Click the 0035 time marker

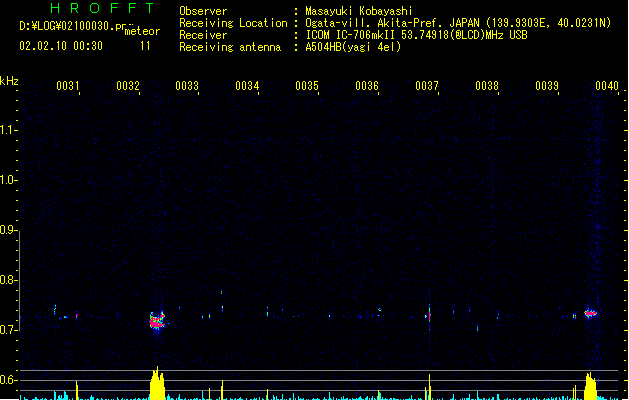point(307,86)
